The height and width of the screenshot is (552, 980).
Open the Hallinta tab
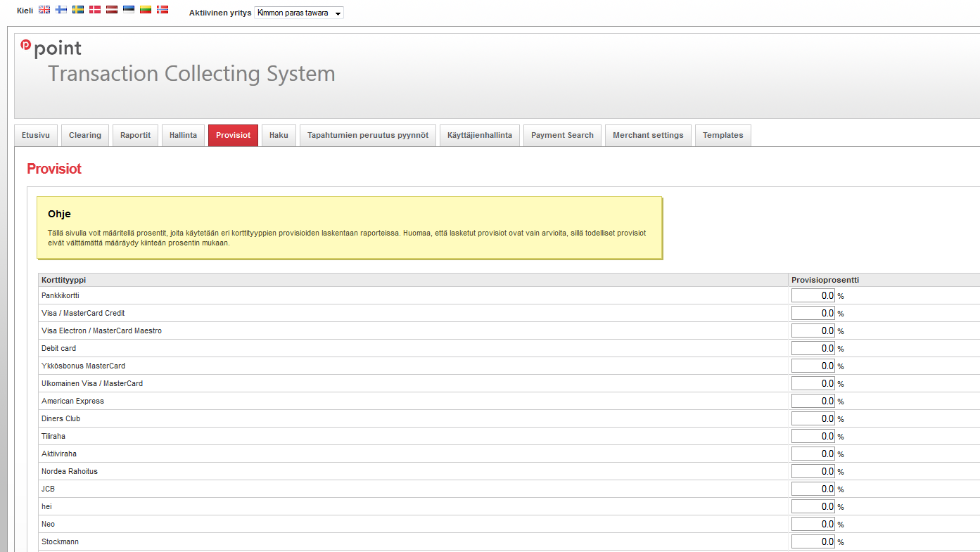tap(183, 136)
